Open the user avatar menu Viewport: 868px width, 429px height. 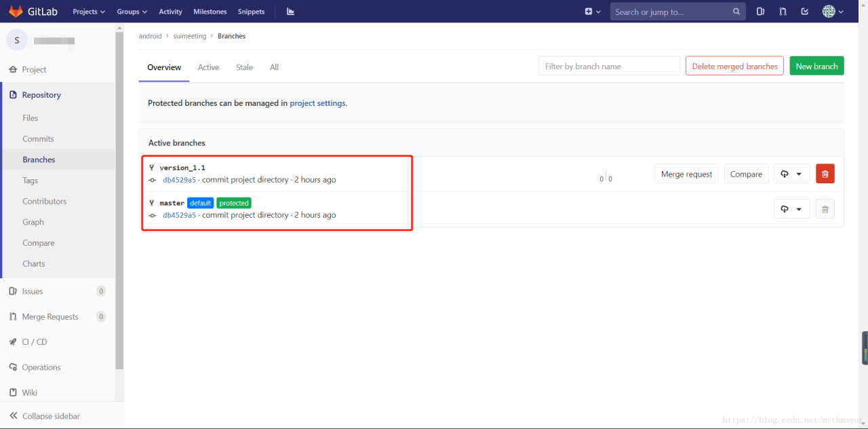(833, 12)
